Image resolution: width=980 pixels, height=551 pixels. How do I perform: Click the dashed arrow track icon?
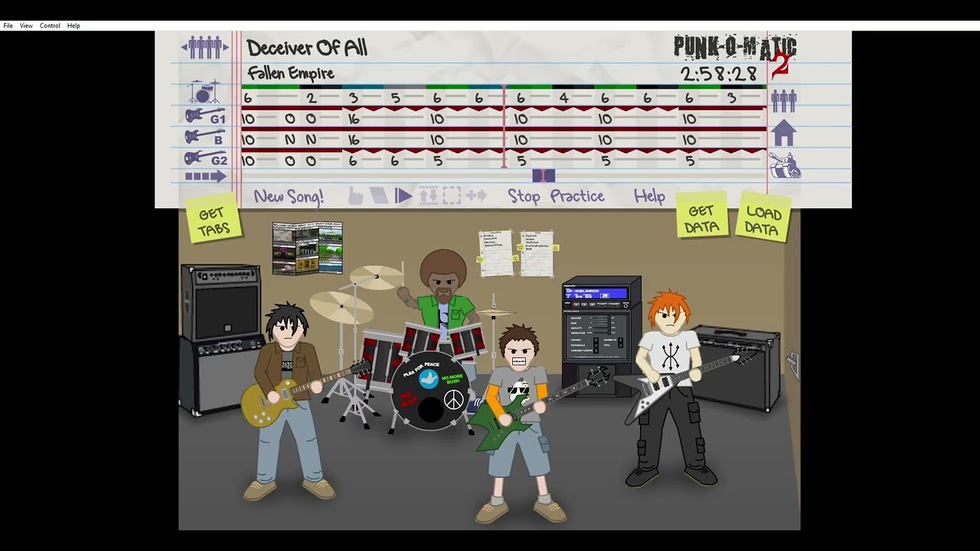click(x=205, y=177)
